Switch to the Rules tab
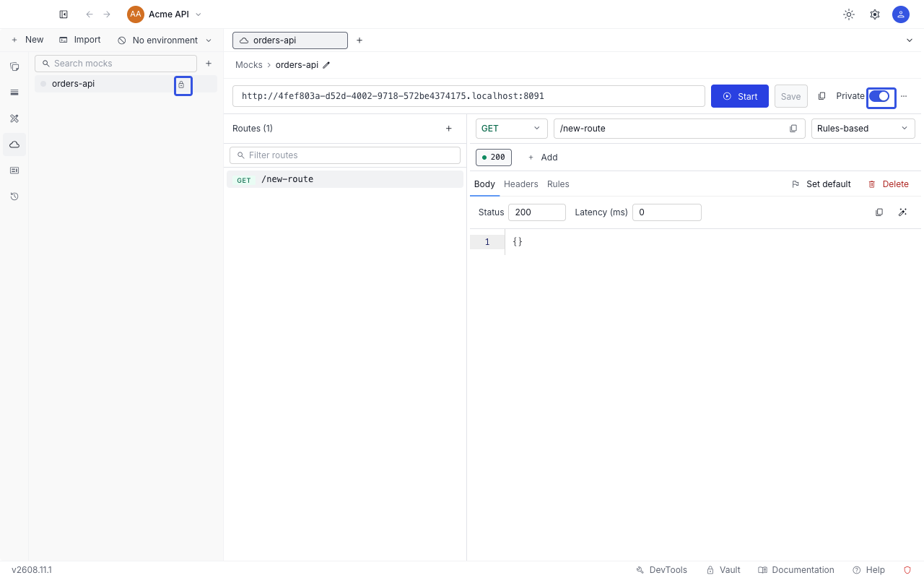924x578 pixels. coord(558,184)
